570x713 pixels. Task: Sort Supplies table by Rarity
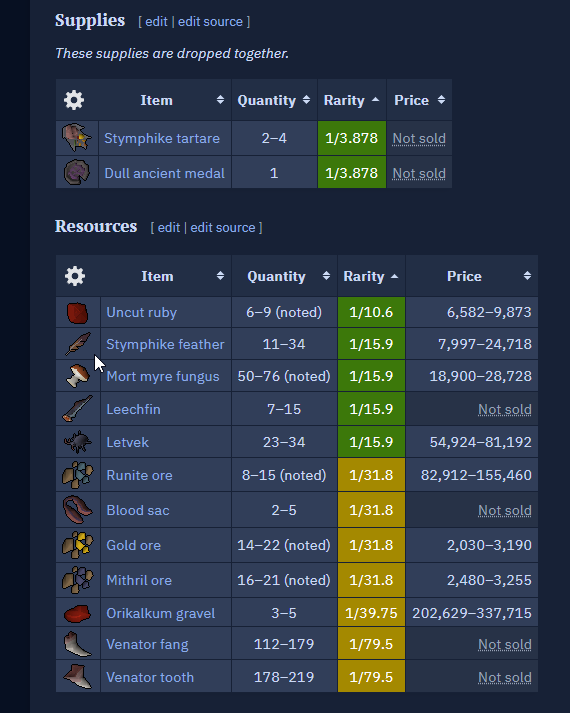[x=351, y=100]
